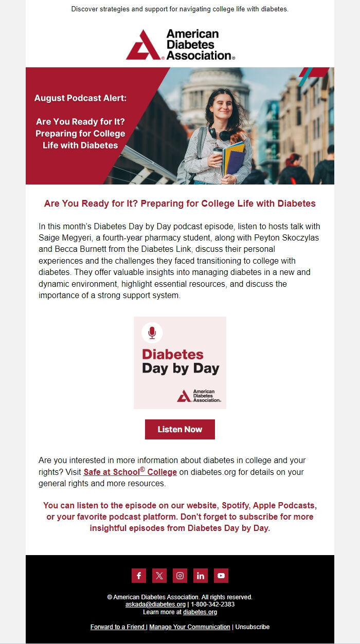This screenshot has height=644, width=360.
Task: Select Forward to a Friend
Action: 117,627
